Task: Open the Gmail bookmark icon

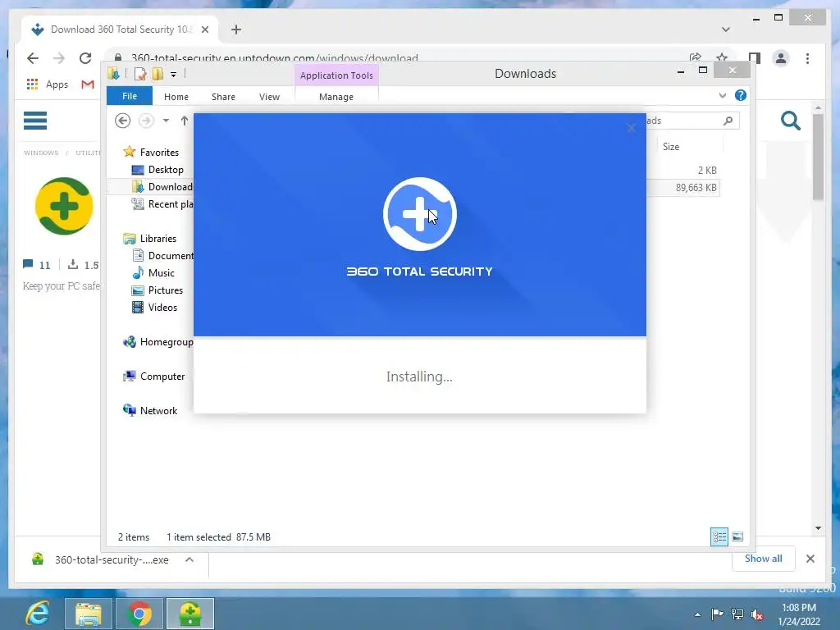Action: coord(88,84)
